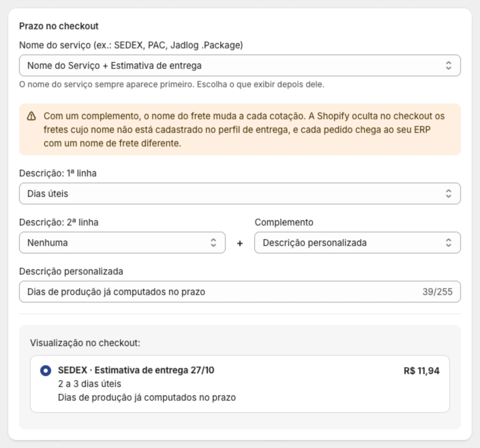480x448 pixels.
Task: Click the warning triangle icon
Action: [x=31, y=116]
